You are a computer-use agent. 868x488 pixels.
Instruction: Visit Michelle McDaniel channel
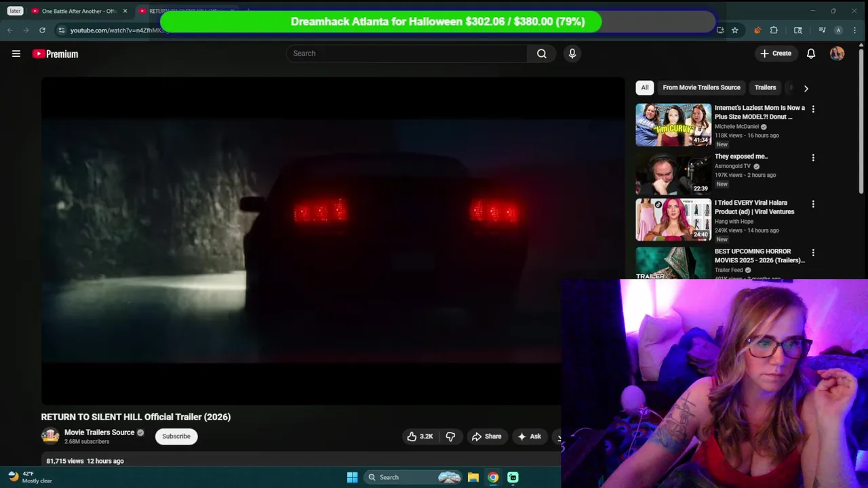[x=736, y=127]
